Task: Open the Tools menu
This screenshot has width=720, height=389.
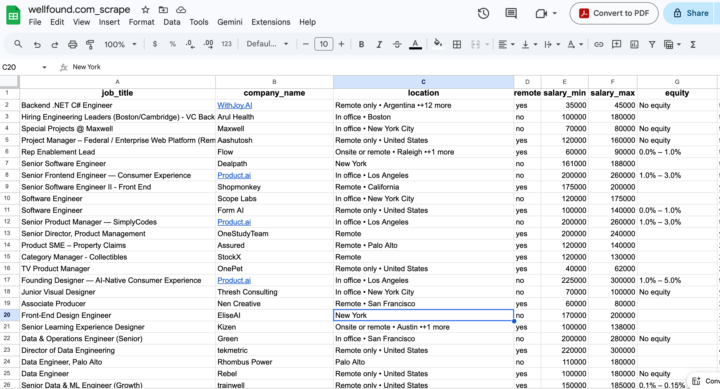Action: pyautogui.click(x=198, y=22)
